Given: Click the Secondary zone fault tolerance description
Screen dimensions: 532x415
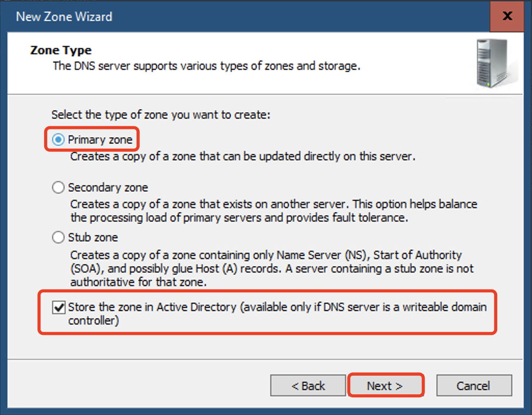Looking at the screenshot, I should [x=273, y=211].
